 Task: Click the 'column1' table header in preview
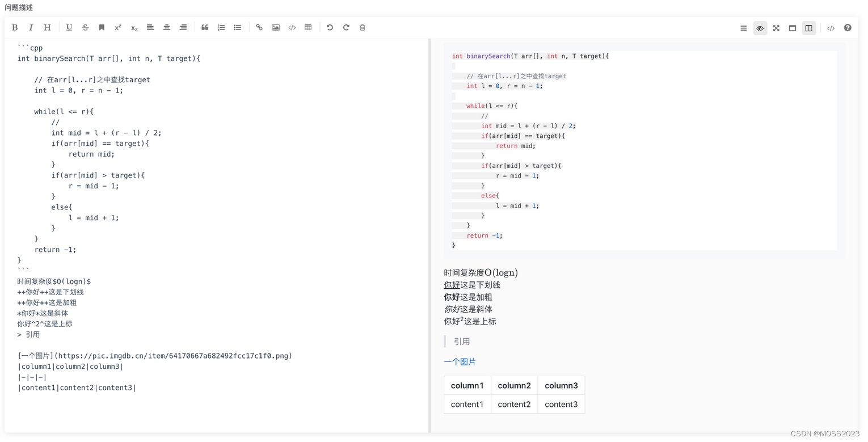tap(467, 386)
